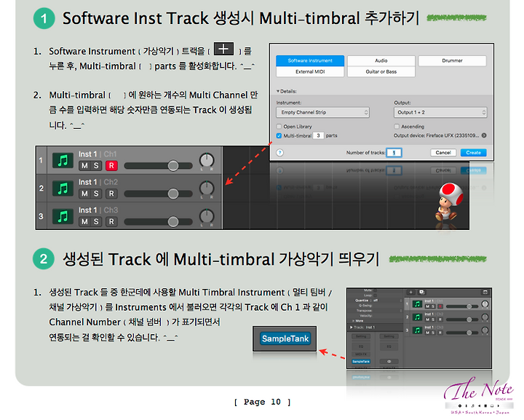The image size is (524, 420).
Task: Choose the Drummer track type
Action: pos(452,60)
